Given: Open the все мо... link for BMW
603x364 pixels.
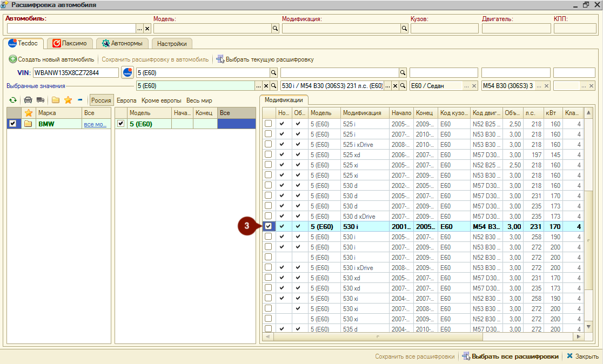Looking at the screenshot, I should (x=95, y=124).
